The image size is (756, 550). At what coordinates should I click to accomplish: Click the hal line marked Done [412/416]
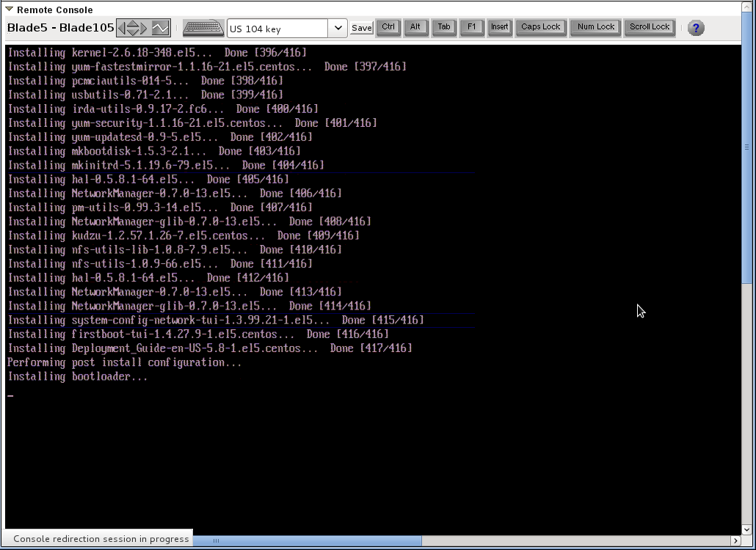click(x=148, y=278)
